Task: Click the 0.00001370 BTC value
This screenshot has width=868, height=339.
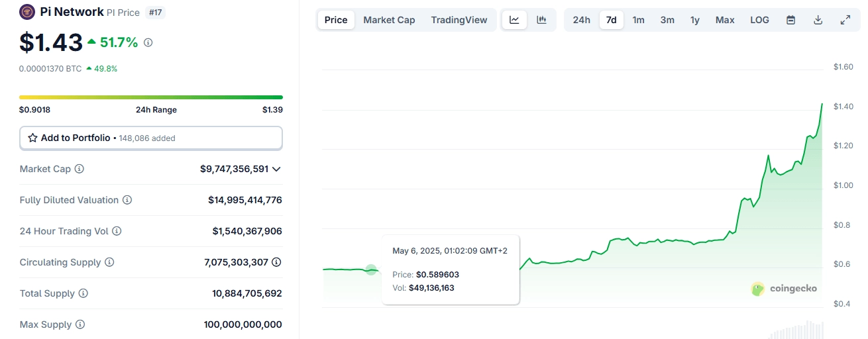Action: click(x=50, y=68)
